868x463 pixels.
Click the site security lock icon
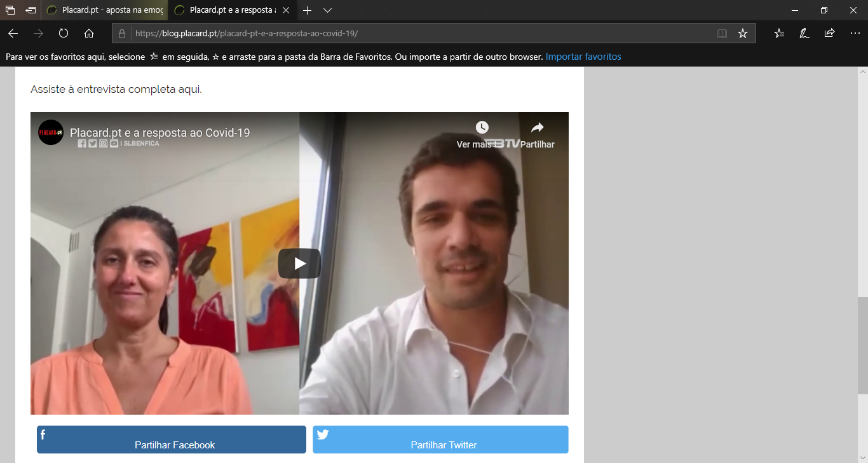[x=122, y=33]
